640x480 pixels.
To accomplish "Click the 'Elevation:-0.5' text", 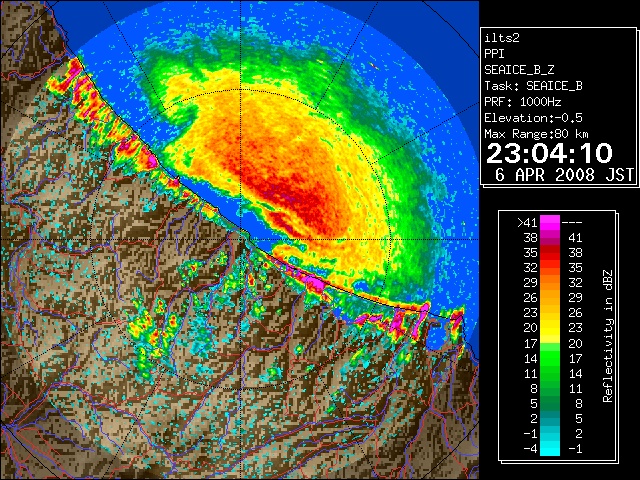I will pyautogui.click(x=533, y=118).
